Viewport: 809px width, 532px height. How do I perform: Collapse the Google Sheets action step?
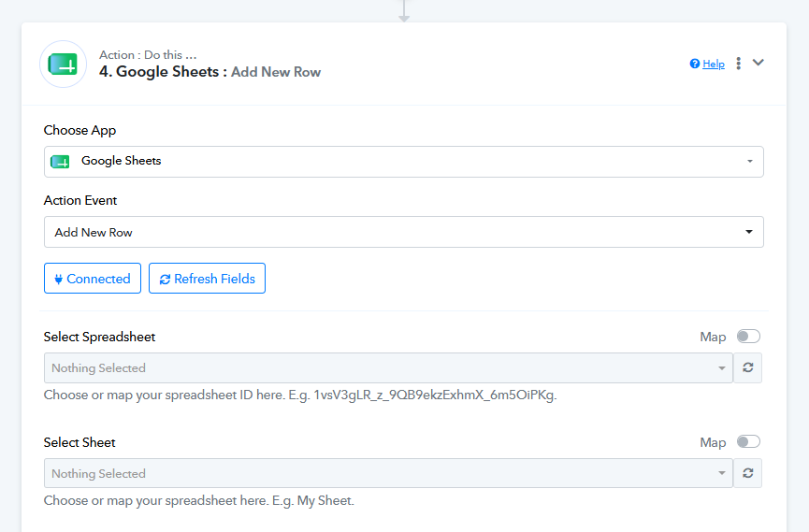pyautogui.click(x=758, y=63)
